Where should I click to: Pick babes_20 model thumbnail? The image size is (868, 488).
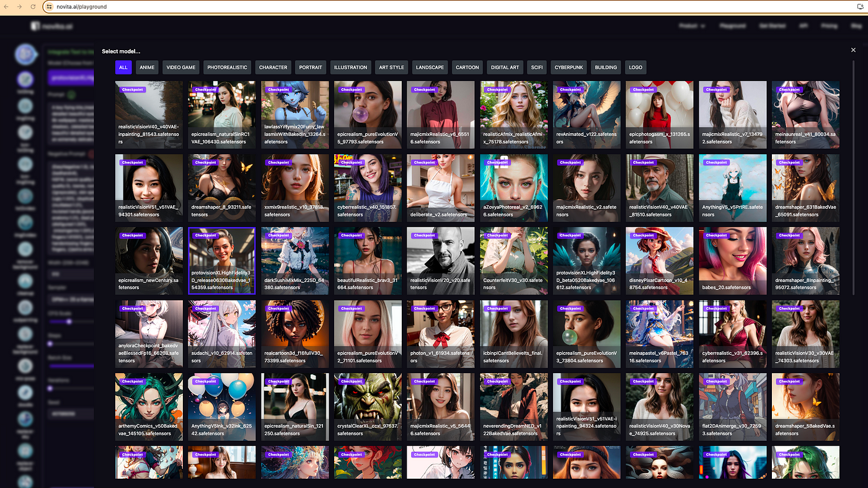[733, 260]
